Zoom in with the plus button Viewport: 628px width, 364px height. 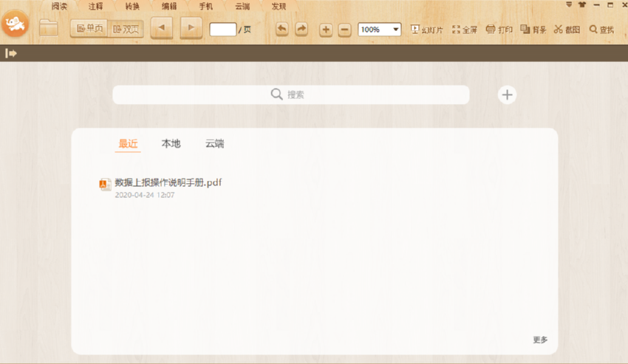pyautogui.click(x=326, y=30)
